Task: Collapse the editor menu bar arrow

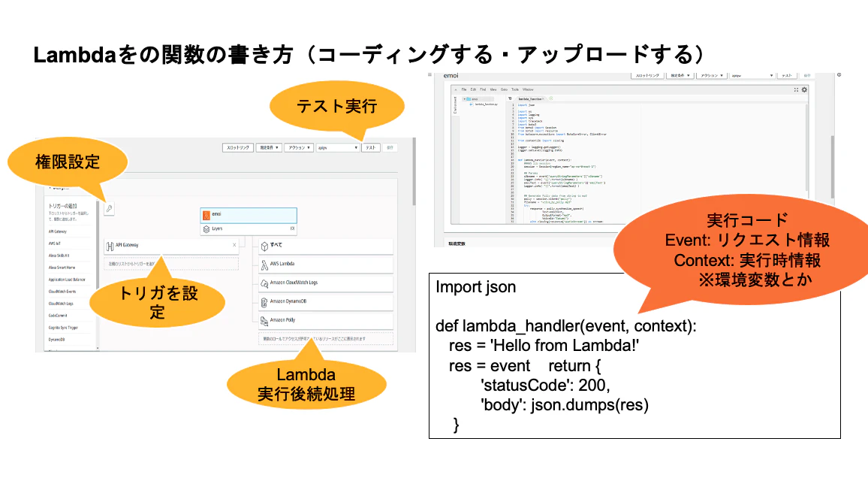Action: [x=456, y=89]
